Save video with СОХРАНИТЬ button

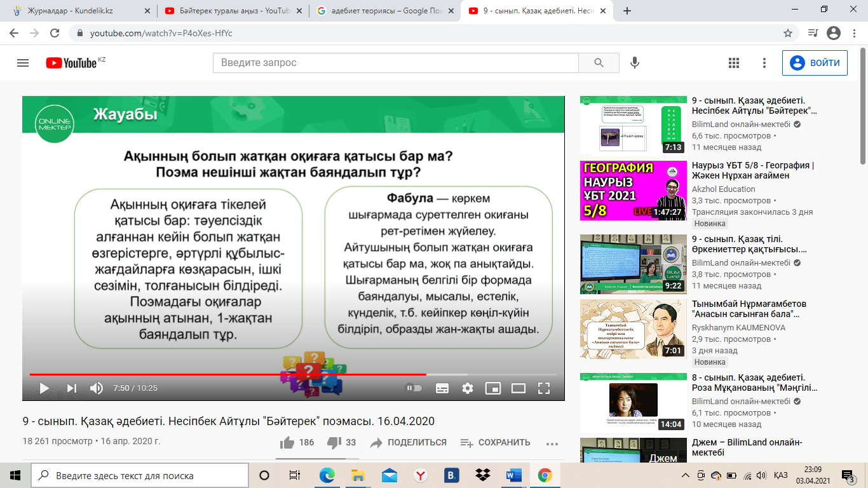[x=495, y=442]
